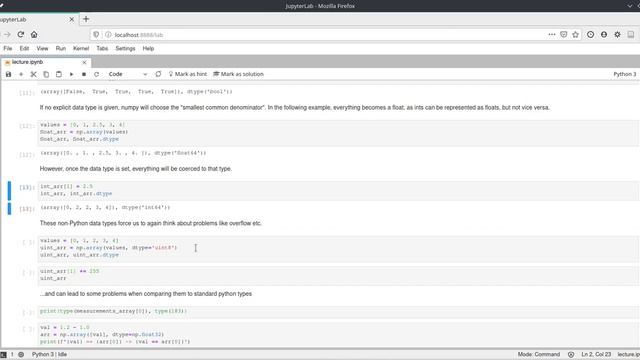640x360 pixels.
Task: Cut selected cells with scissors icon
Action: [33, 74]
